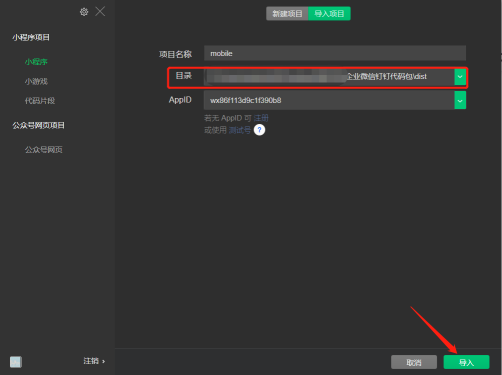Select 小游戏 in the sidebar
The width and height of the screenshot is (502, 375).
[x=36, y=81]
